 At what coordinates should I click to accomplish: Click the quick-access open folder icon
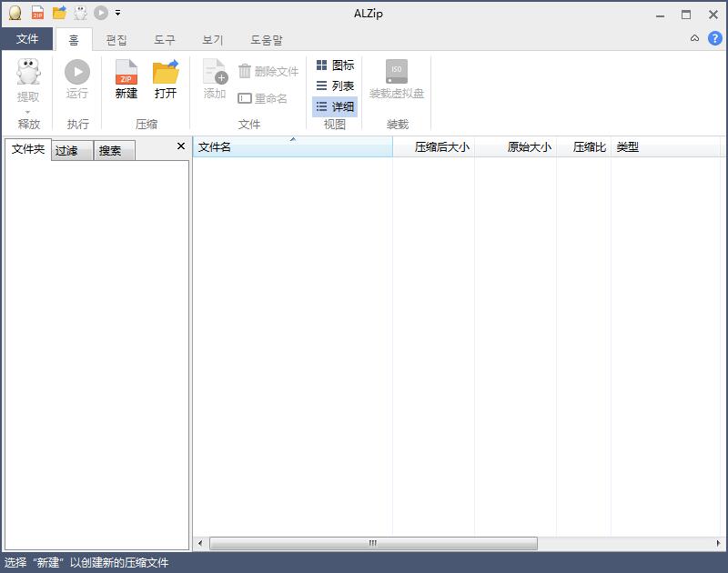[x=59, y=13]
